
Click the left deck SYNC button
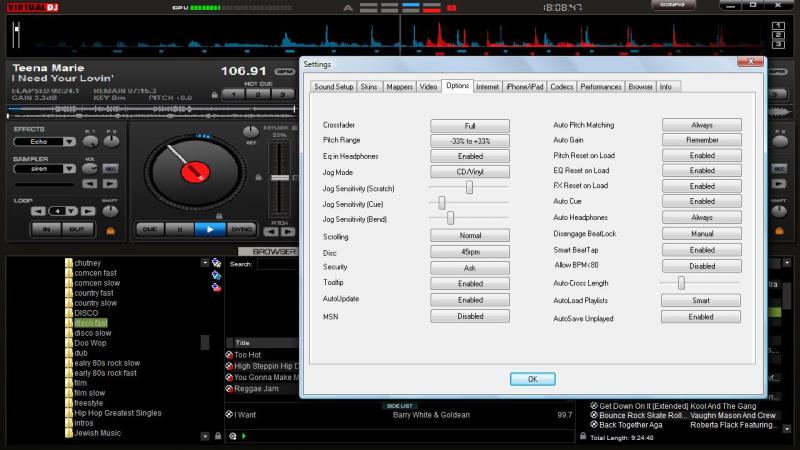tap(241, 230)
